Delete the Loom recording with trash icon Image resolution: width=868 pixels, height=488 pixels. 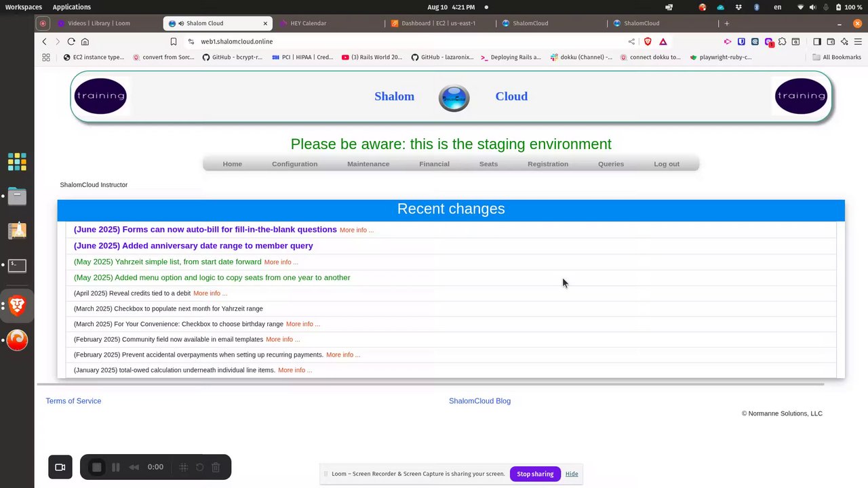click(216, 467)
